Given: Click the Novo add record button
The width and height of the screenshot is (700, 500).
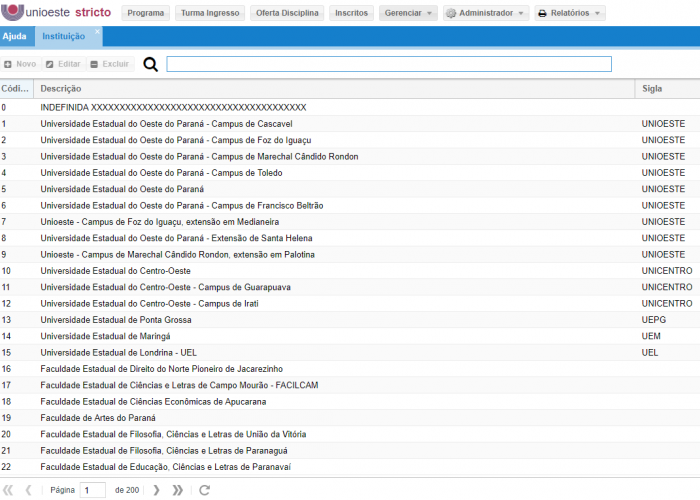Looking at the screenshot, I should click(20, 64).
